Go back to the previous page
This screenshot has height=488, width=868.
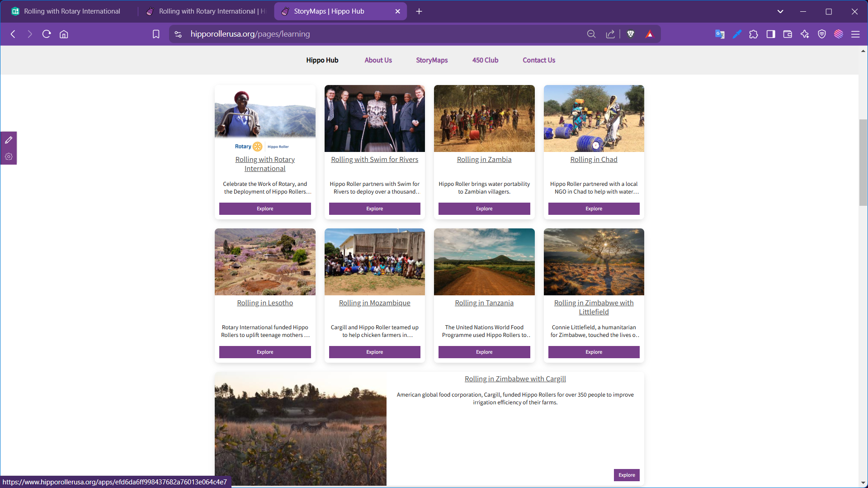click(x=13, y=34)
